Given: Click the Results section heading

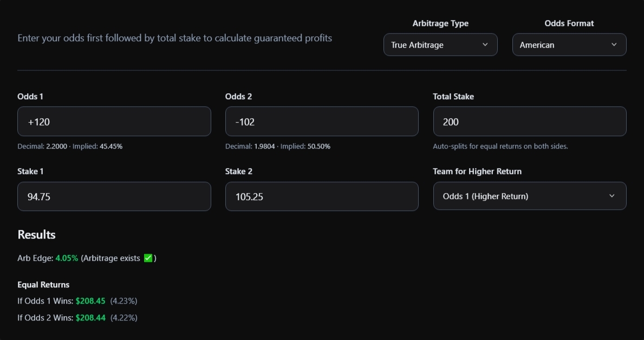Looking at the screenshot, I should [x=36, y=234].
